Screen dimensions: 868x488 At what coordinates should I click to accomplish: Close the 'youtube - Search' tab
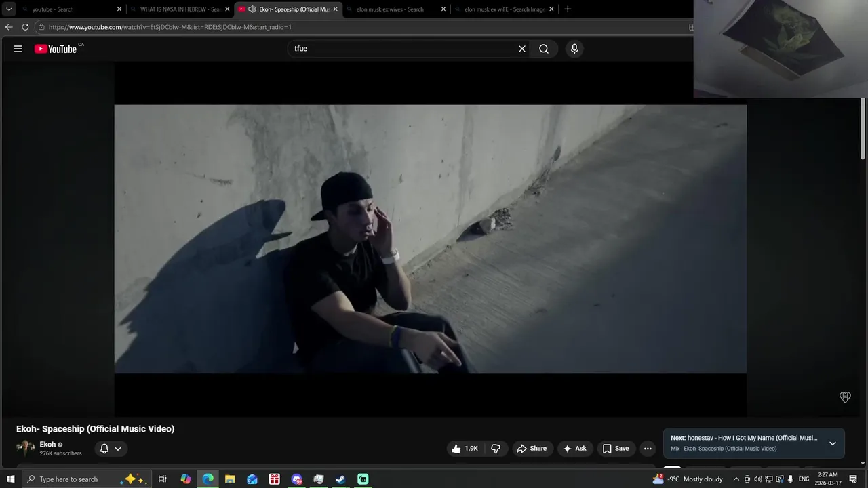[119, 9]
